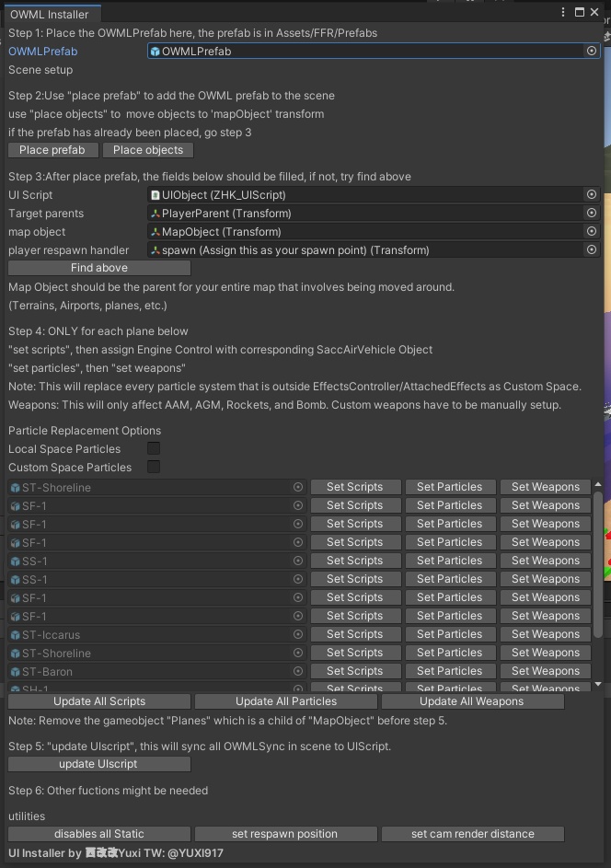Open object picker for map object field
Screen dimensions: 611x868
592,231
